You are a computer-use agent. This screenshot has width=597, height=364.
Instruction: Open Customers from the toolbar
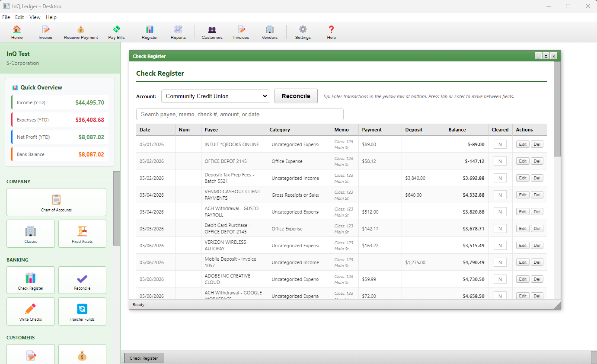(x=212, y=32)
